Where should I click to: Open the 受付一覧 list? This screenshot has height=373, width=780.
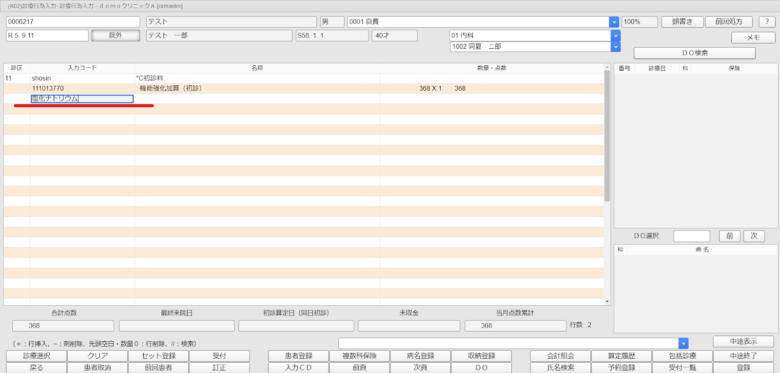(x=682, y=368)
